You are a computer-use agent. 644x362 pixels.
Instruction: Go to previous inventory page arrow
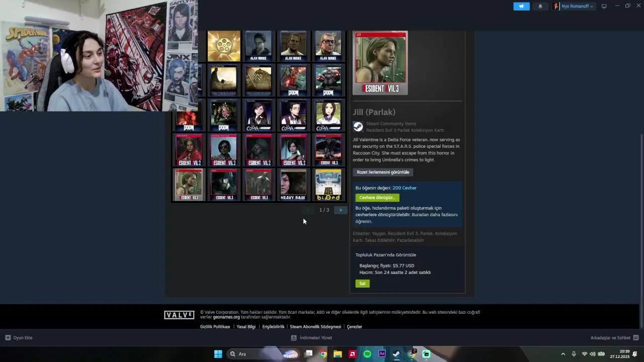[308, 210]
